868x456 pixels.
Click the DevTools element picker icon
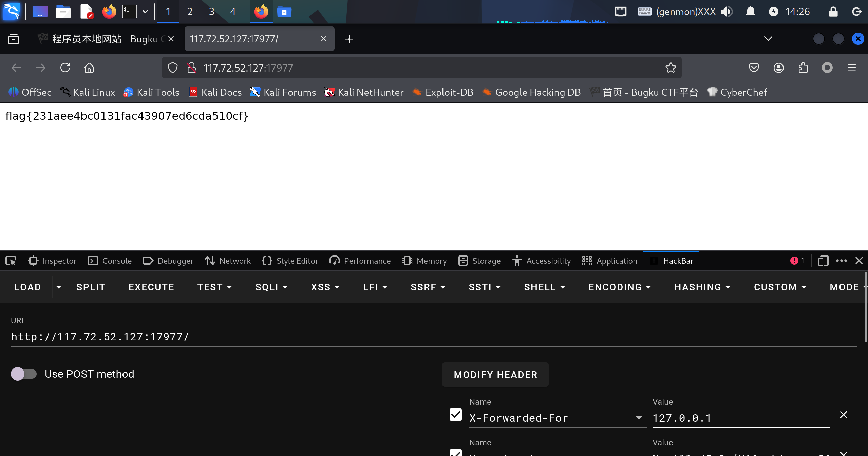11,261
